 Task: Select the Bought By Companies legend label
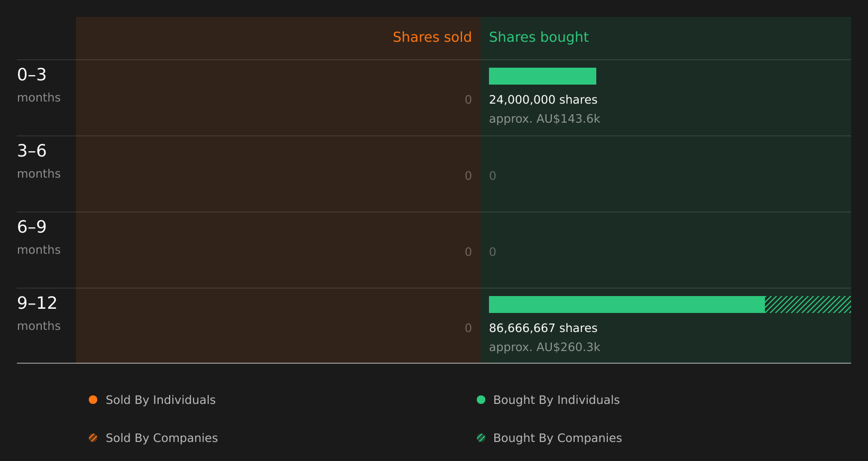coord(557,438)
